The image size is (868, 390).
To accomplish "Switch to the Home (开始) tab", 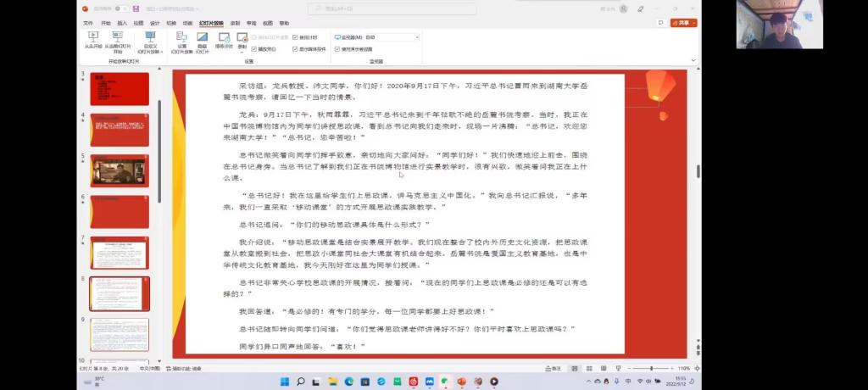I will point(106,23).
